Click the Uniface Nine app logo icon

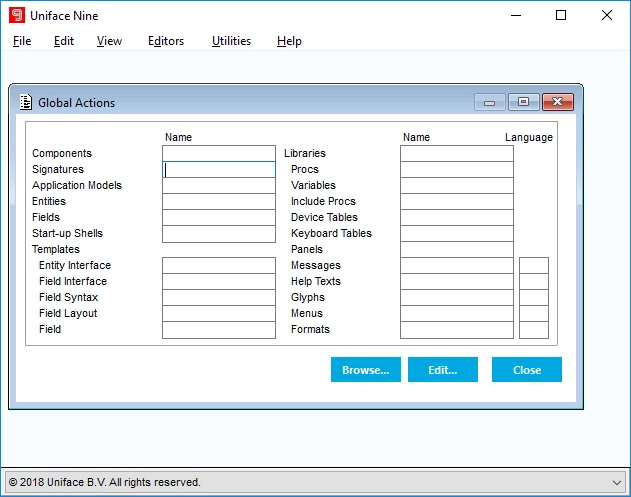click(x=17, y=15)
